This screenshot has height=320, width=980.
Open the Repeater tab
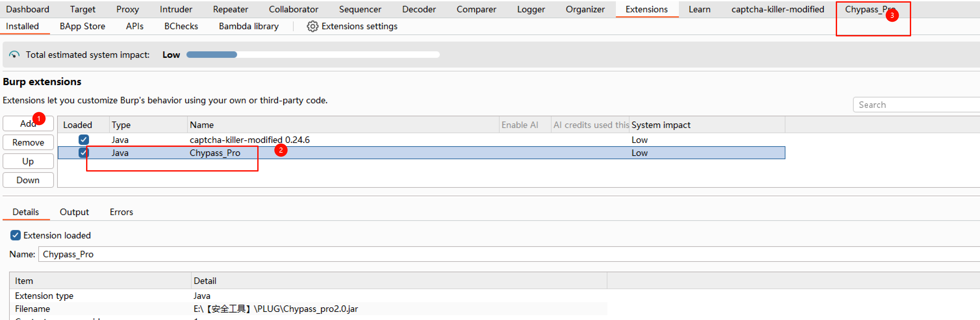[230, 9]
